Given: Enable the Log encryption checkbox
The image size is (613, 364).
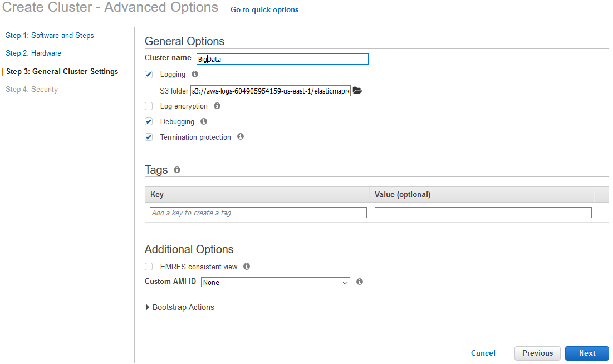Looking at the screenshot, I should pos(149,106).
